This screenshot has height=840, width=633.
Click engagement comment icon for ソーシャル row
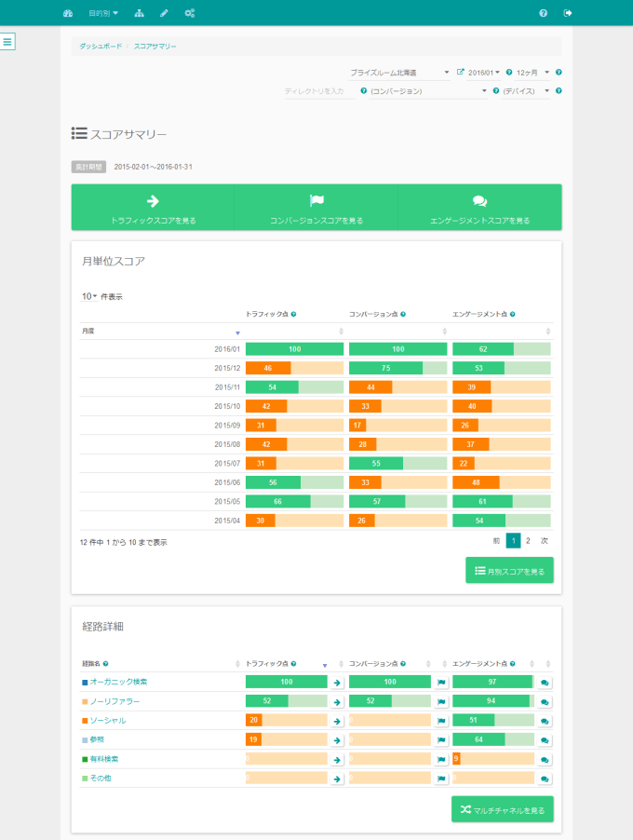pos(545,721)
